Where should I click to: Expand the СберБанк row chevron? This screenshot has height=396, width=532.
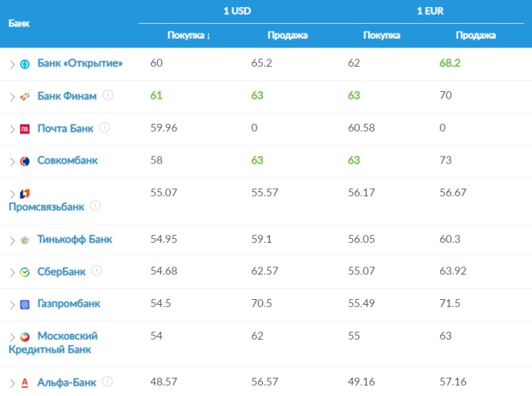[x=12, y=272]
